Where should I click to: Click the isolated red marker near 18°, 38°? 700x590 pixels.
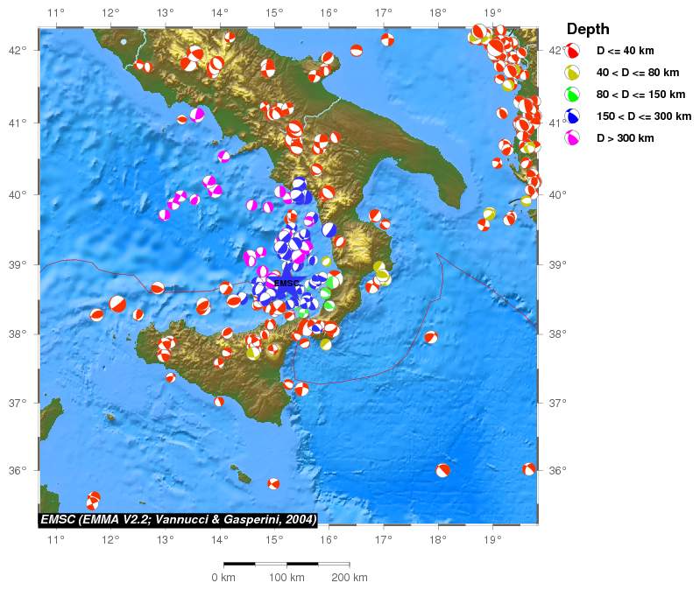click(x=430, y=337)
